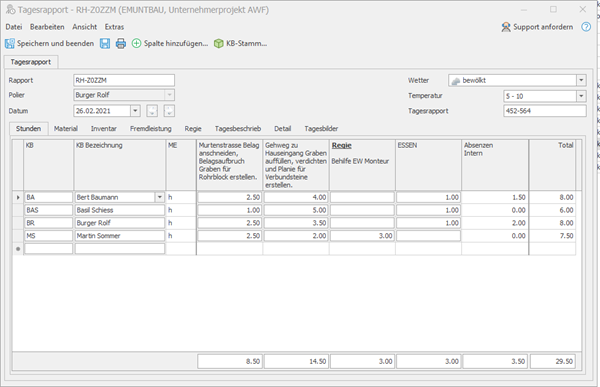Screen dimensions: 600x387
Task: Click Gehweg hours cell 5.00 for Basil Schiess
Action: (x=296, y=210)
